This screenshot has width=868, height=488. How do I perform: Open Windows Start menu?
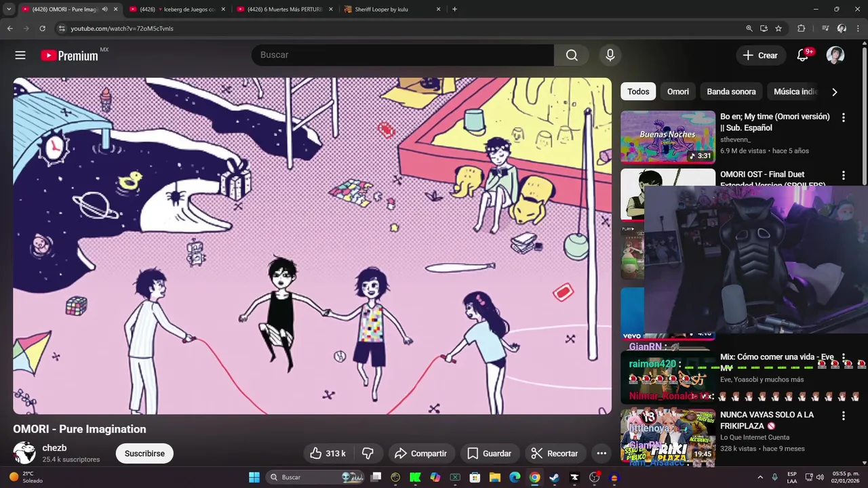pos(254,477)
